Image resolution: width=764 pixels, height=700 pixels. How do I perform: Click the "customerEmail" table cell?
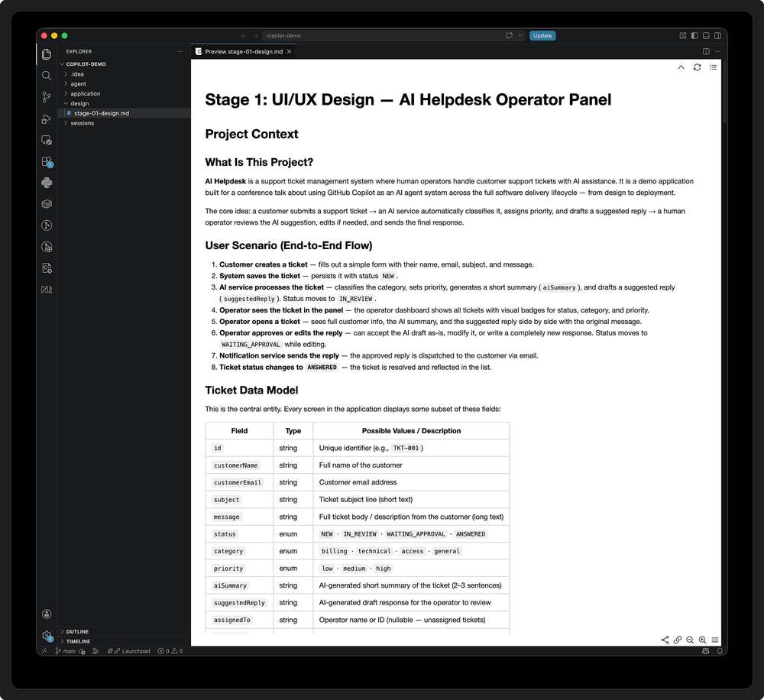point(238,482)
